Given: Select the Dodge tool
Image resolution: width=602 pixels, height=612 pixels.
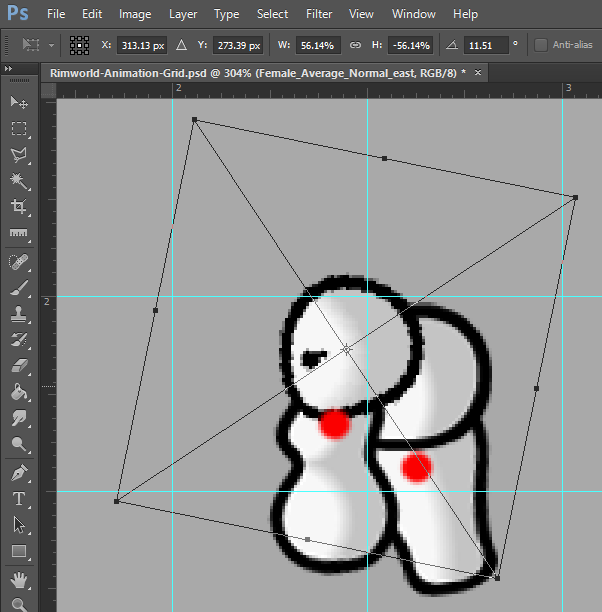Looking at the screenshot, I should [19, 444].
